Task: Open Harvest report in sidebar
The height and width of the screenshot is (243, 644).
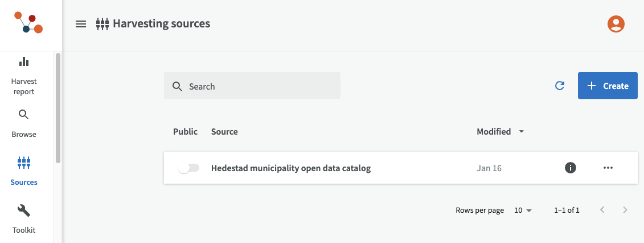Action: point(23,75)
